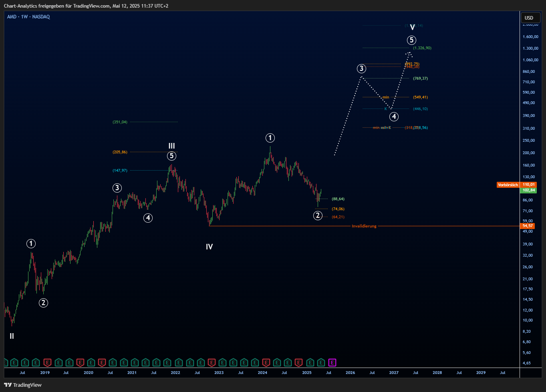This screenshot has height=392, width=546.
Task: Click the AMD 1W NASDAQ symbol title
Action: coord(28,17)
